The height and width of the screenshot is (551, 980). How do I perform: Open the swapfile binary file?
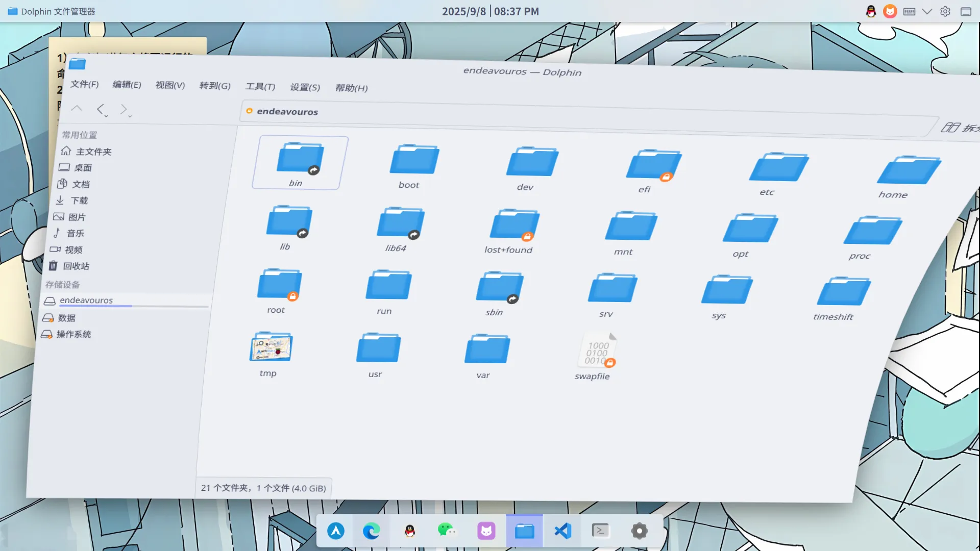[597, 352]
